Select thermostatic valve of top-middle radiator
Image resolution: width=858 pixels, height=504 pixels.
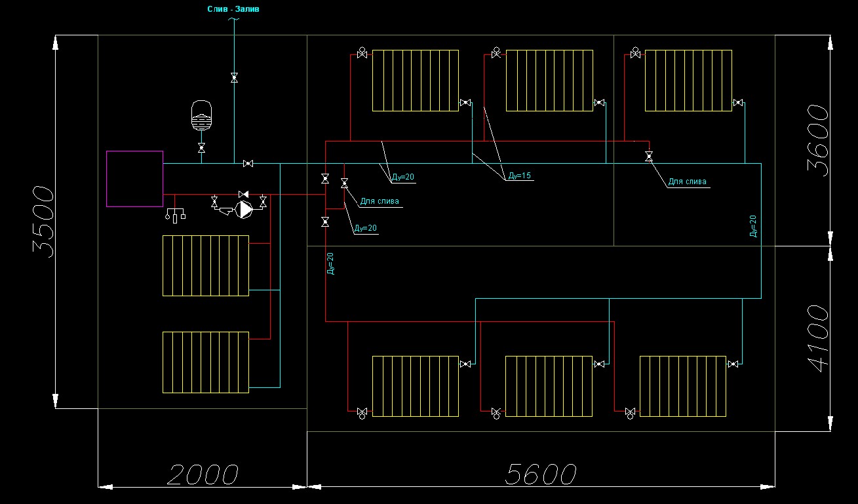[496, 54]
